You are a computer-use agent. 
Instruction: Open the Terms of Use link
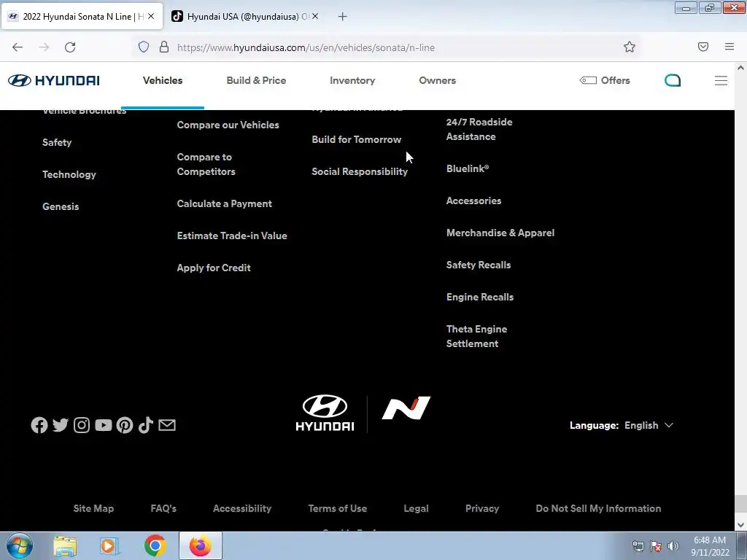[x=337, y=508]
